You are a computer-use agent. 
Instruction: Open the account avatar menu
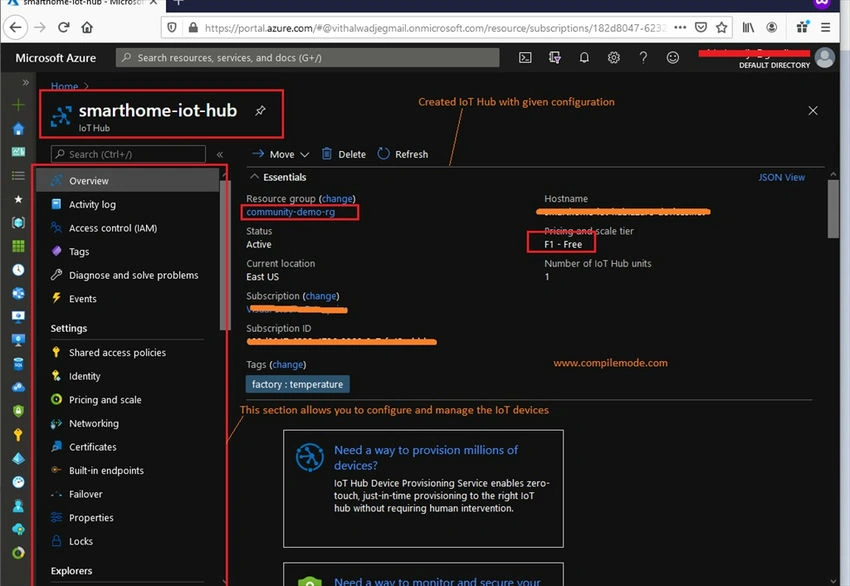825,57
